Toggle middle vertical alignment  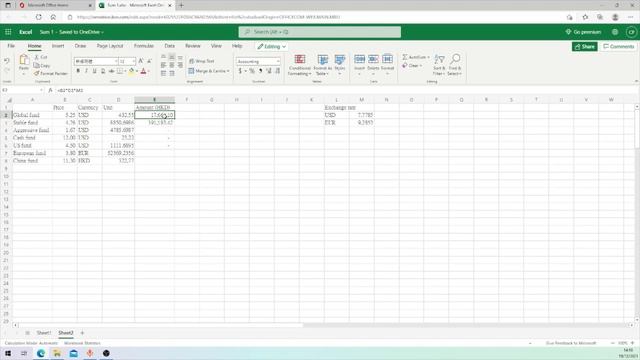pos(172,57)
